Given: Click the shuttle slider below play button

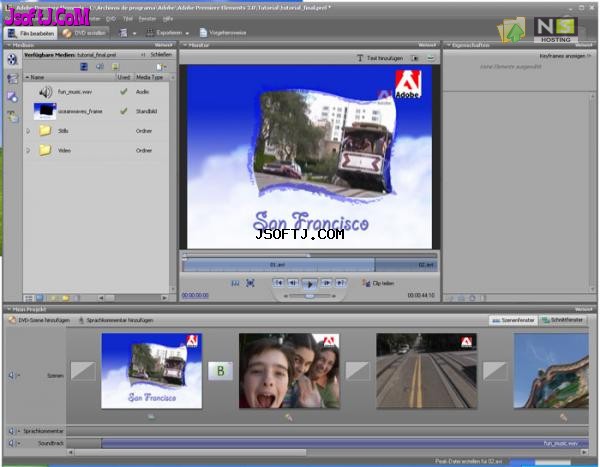Looking at the screenshot, I should coord(310,296).
